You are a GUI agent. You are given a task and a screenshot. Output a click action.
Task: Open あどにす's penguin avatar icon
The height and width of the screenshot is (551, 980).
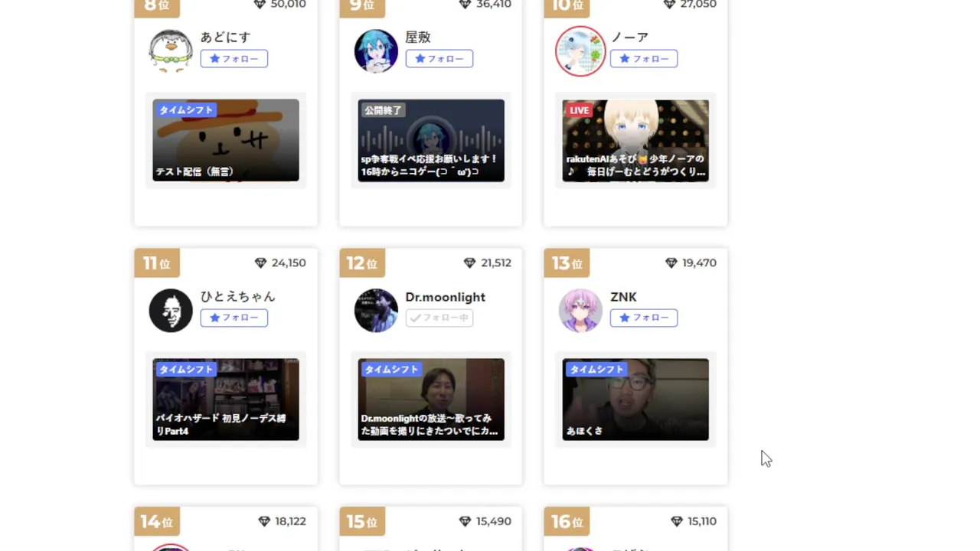[x=171, y=51]
